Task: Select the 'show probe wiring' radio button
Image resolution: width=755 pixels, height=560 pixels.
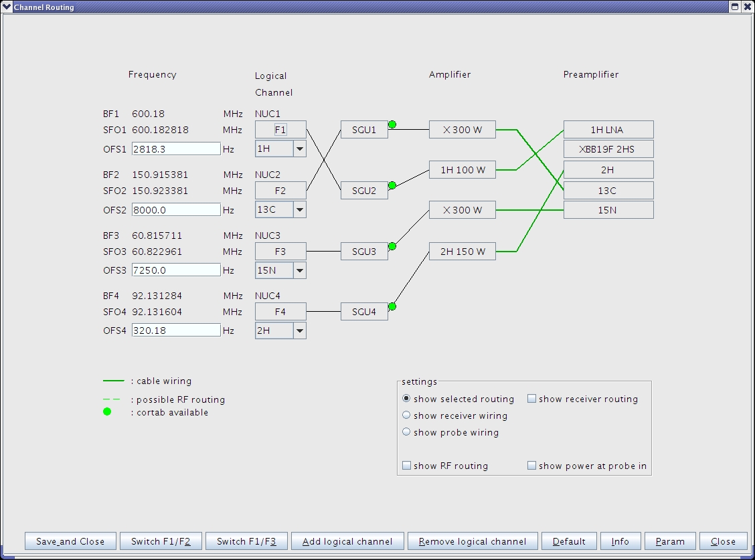Action: point(406,432)
